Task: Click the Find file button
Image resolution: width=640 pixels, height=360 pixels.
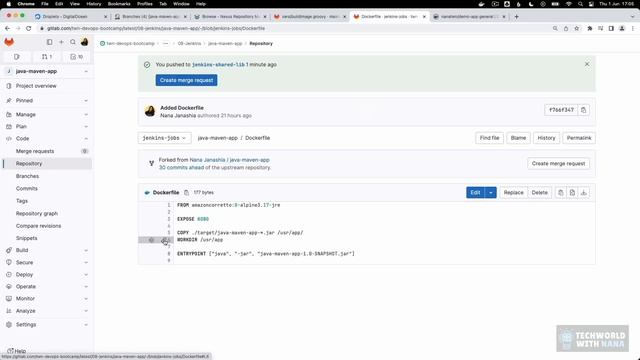Action: coord(489,138)
